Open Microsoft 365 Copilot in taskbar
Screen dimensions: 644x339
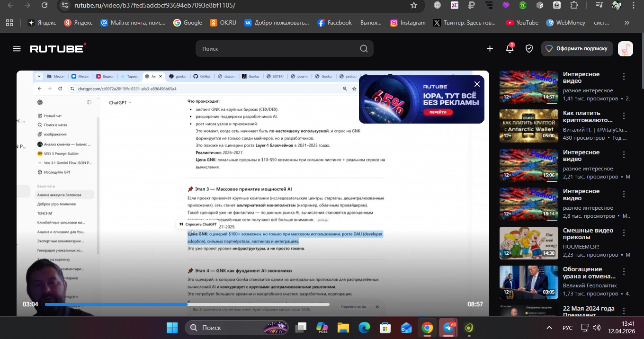point(322,328)
